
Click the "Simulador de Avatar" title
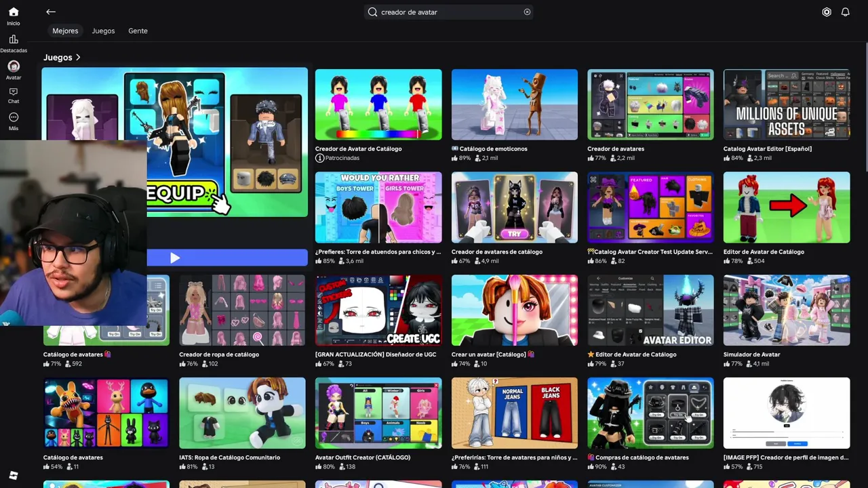point(752,354)
